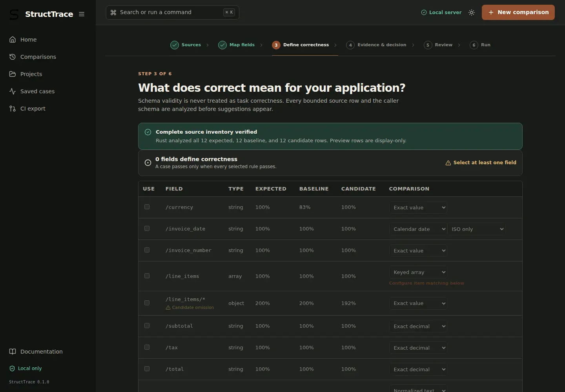Enable the /invoice_number field checkbox

[147, 250]
